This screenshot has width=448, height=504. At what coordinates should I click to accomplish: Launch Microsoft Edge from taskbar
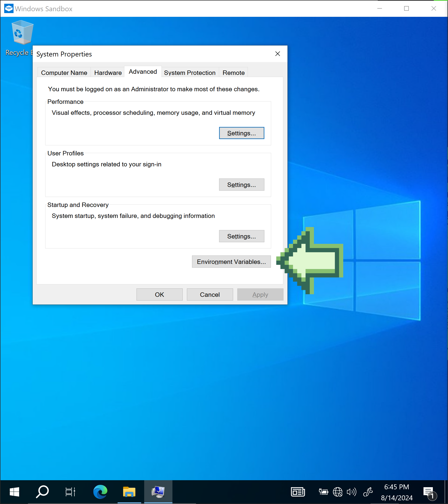(x=100, y=491)
